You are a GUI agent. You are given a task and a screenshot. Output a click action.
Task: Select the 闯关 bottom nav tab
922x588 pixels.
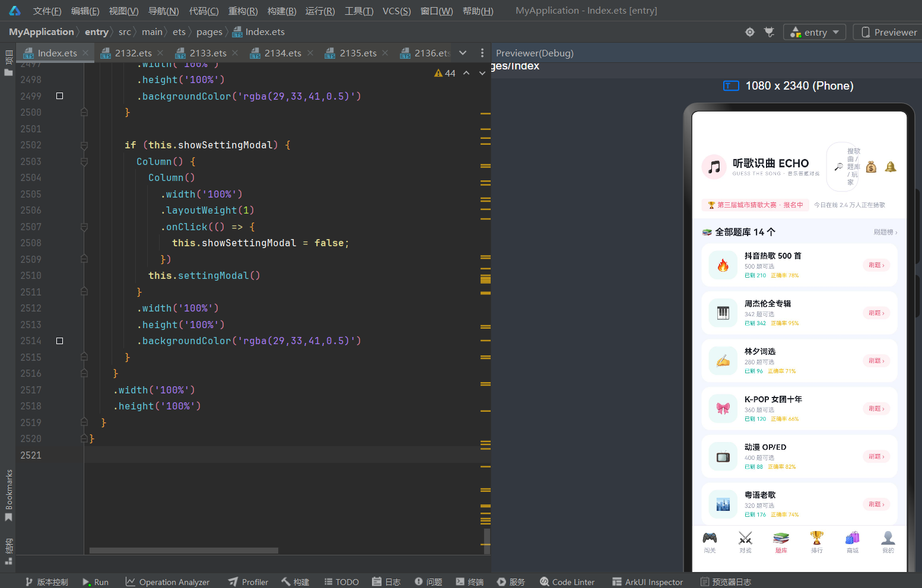[x=710, y=542]
